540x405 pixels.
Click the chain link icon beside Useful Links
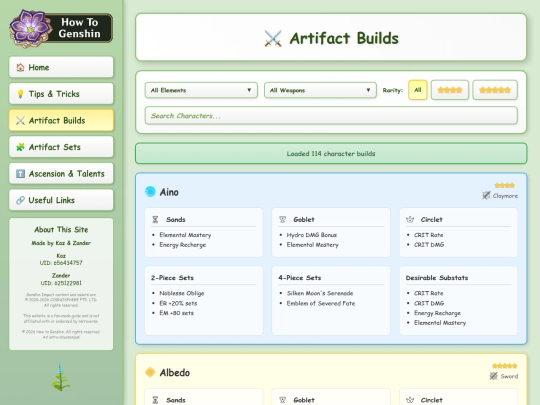tap(20, 200)
